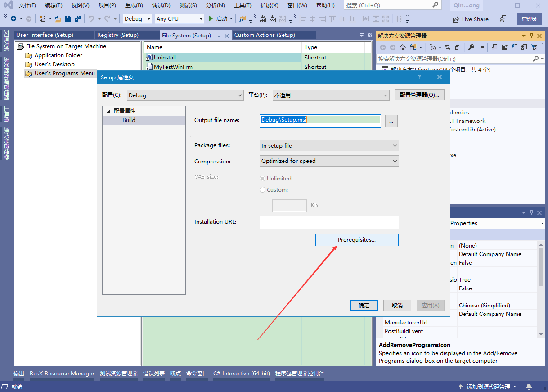Click the Undo toolbar icon
This screenshot has height=392, width=548.
click(x=91, y=19)
